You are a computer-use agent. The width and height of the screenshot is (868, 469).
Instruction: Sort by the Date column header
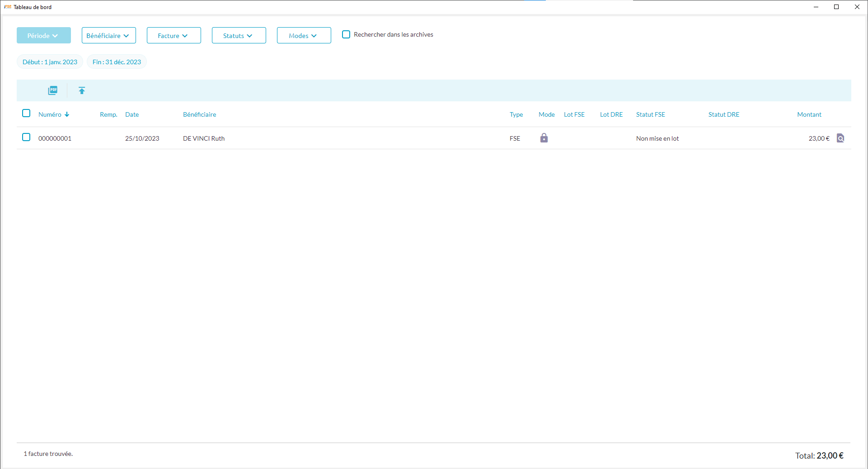132,114
